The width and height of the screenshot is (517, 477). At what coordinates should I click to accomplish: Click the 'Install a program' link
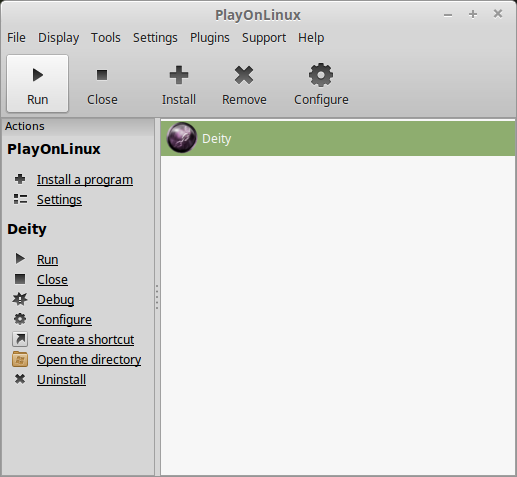[x=85, y=180]
